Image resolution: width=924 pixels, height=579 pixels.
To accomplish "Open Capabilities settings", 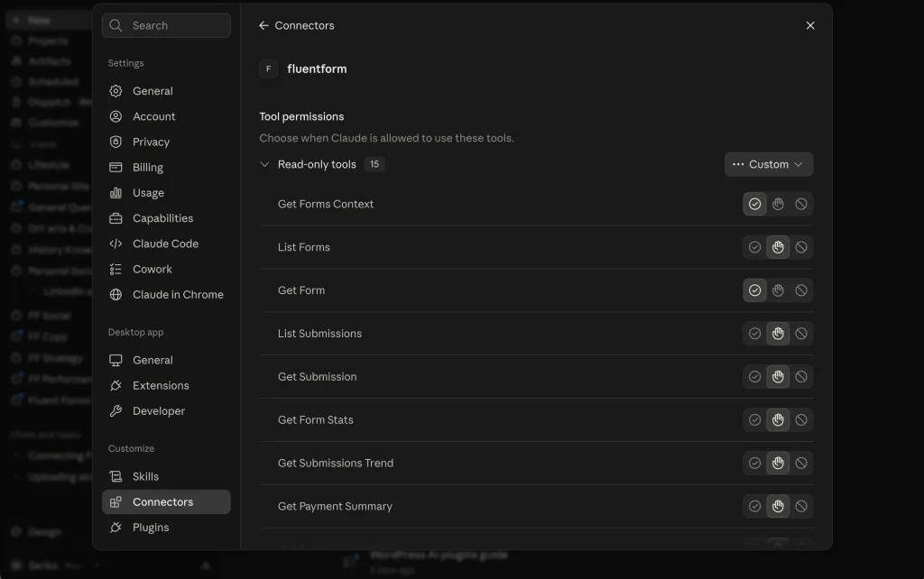I will pyautogui.click(x=166, y=218).
